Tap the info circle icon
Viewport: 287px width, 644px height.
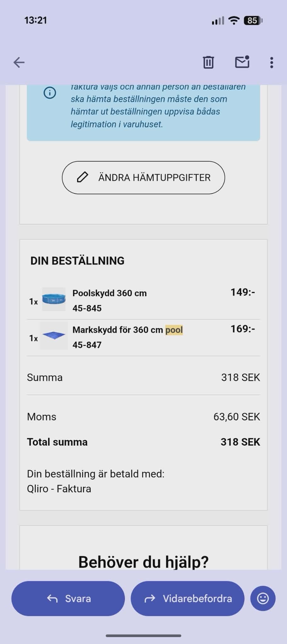coord(50,93)
